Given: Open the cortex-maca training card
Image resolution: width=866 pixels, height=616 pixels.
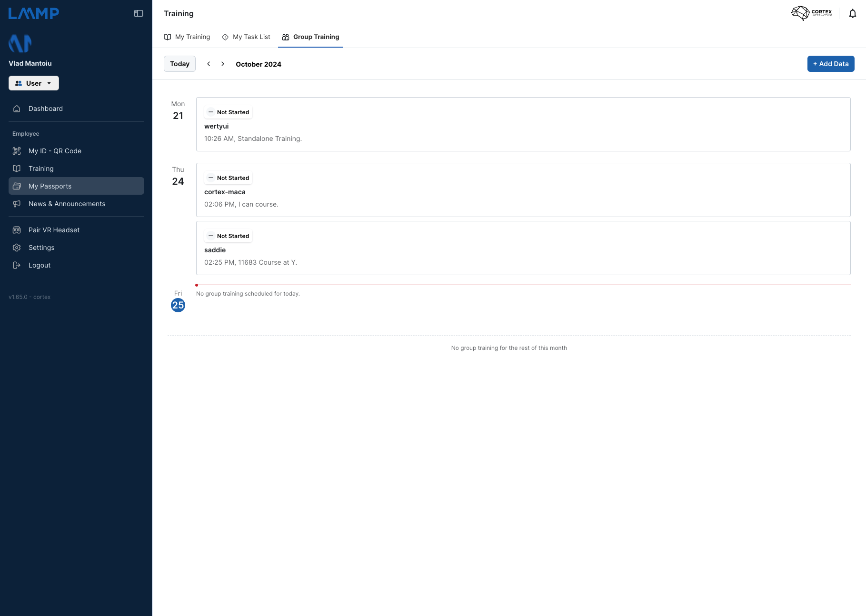Looking at the screenshot, I should tap(523, 190).
